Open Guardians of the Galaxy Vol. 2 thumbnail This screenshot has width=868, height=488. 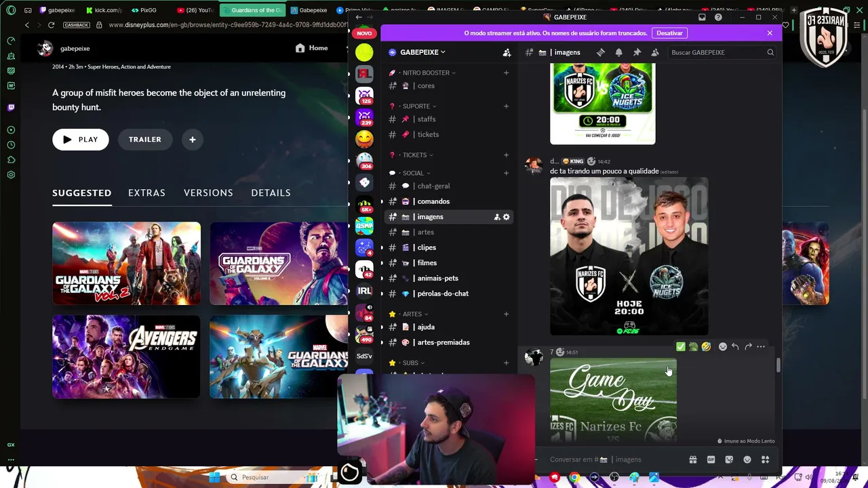coord(126,264)
